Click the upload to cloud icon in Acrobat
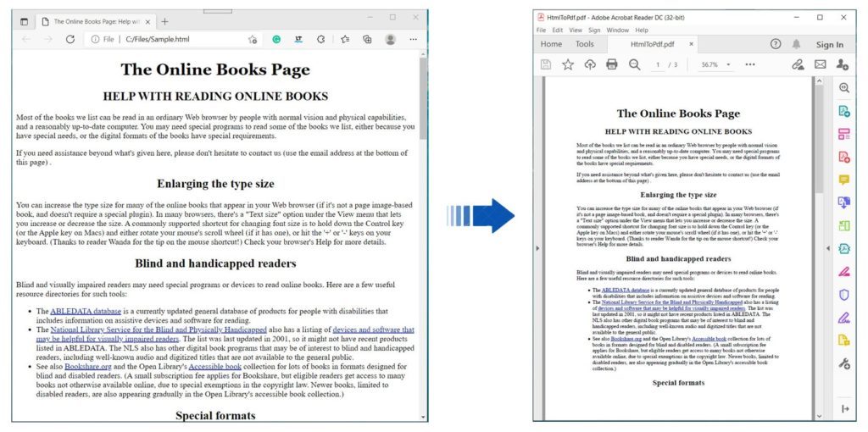Screen dimensions: 868x432 coord(590,64)
